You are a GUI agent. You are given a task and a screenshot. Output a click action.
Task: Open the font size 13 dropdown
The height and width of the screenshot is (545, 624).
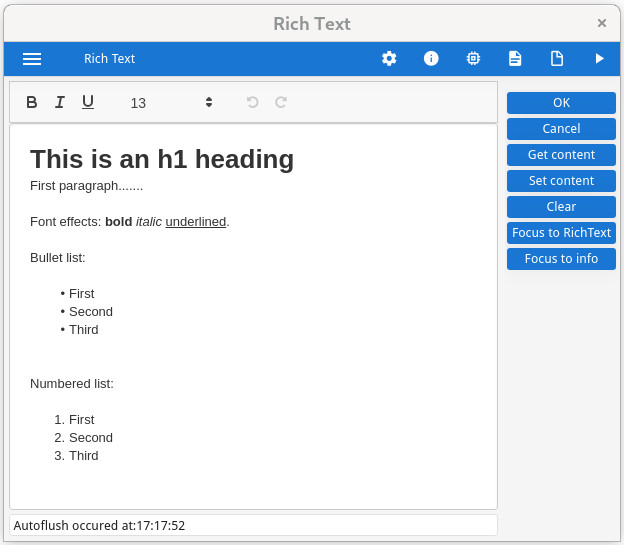click(x=171, y=103)
